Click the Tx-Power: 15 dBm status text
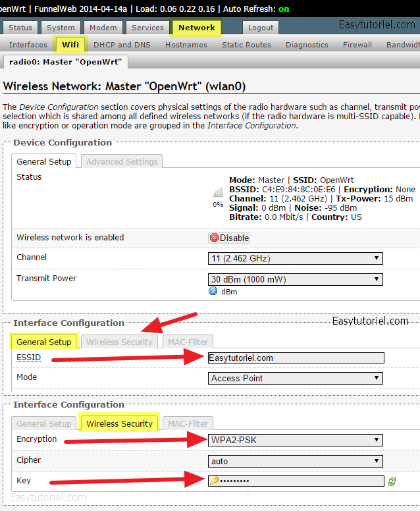Image resolution: width=420 pixels, height=511 pixels. coord(374,198)
